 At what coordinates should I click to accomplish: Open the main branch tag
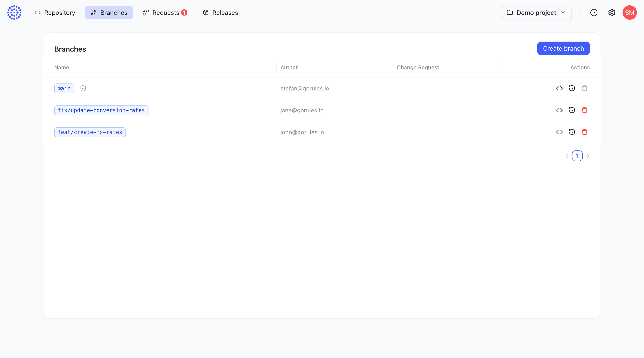coord(64,89)
